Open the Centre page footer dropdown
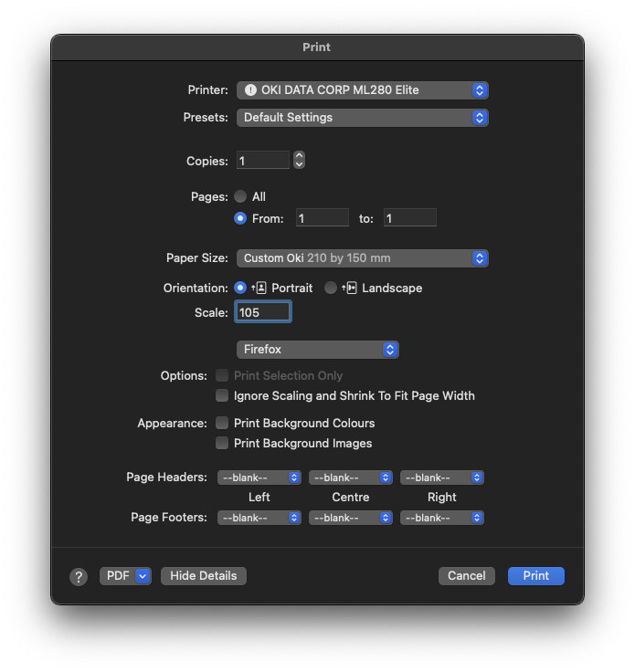635x672 pixels. pos(350,518)
